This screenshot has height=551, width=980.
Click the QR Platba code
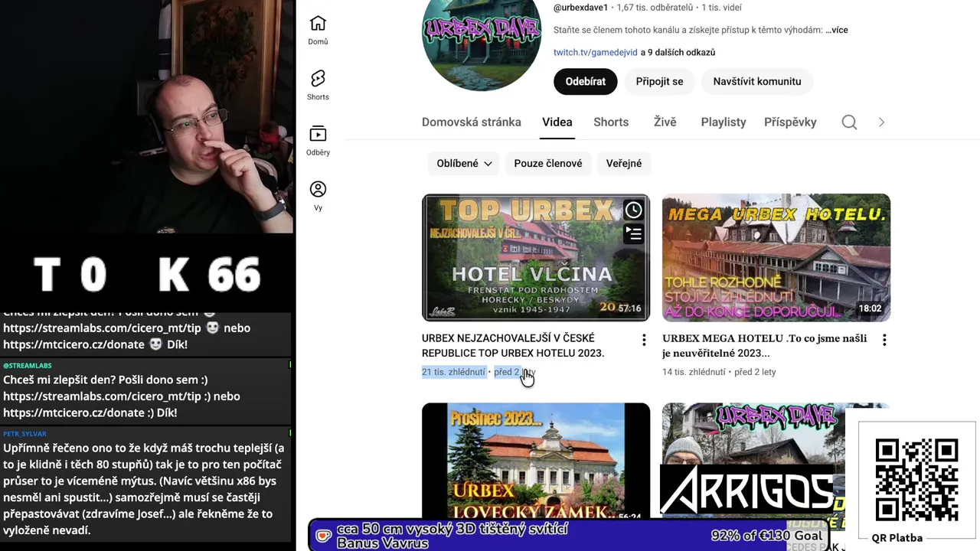916,481
